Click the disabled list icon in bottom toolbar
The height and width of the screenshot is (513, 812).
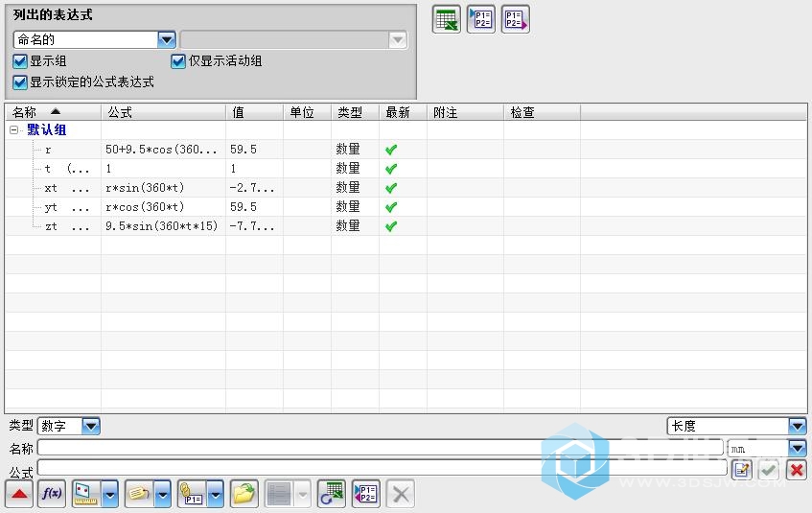coord(279,494)
